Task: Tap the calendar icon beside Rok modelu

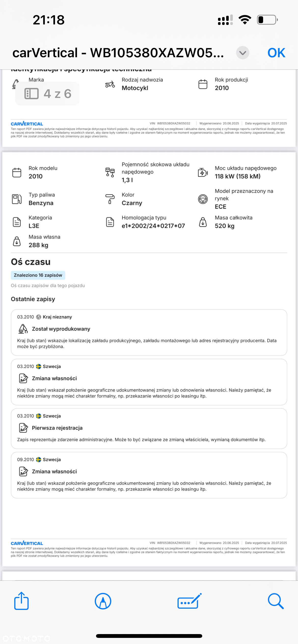Action: [x=17, y=172]
